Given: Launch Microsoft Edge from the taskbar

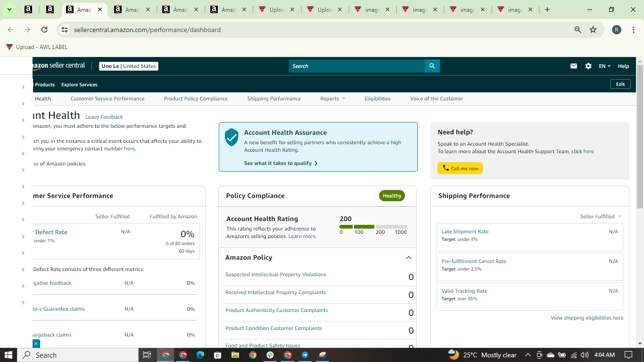Looking at the screenshot, I should 200,355.
